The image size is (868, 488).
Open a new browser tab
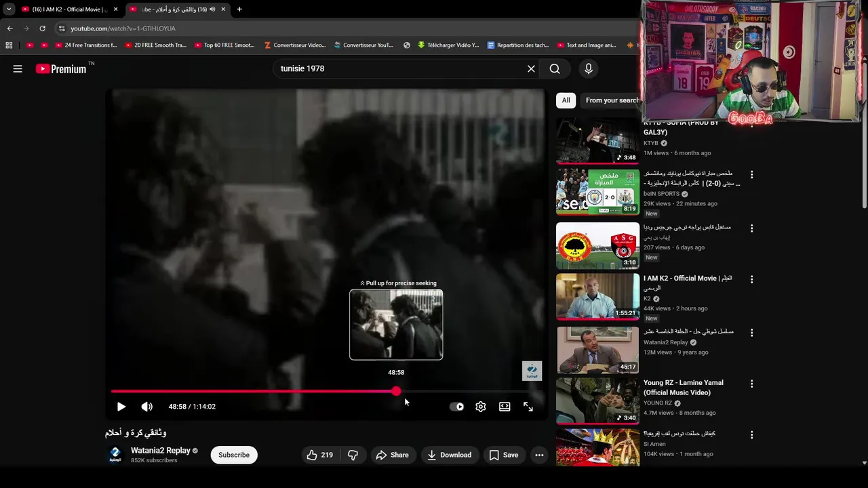pyautogui.click(x=239, y=9)
